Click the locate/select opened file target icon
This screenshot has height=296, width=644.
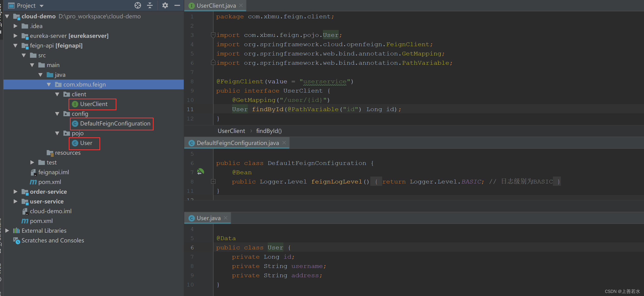(138, 5)
